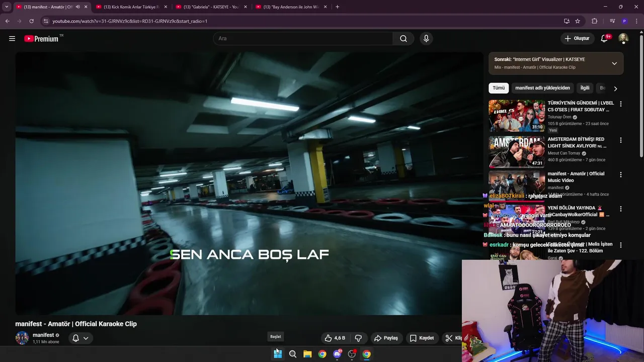
Task: Go back in browser history
Action: click(7, 21)
